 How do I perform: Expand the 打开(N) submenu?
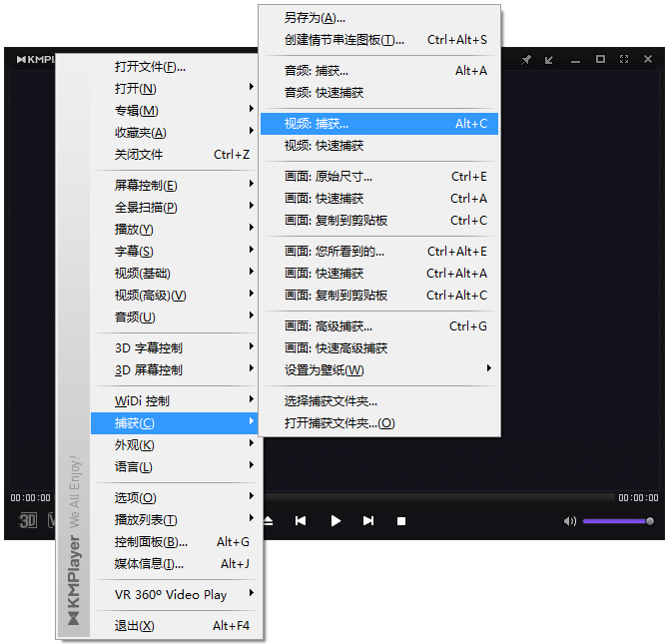click(175, 89)
